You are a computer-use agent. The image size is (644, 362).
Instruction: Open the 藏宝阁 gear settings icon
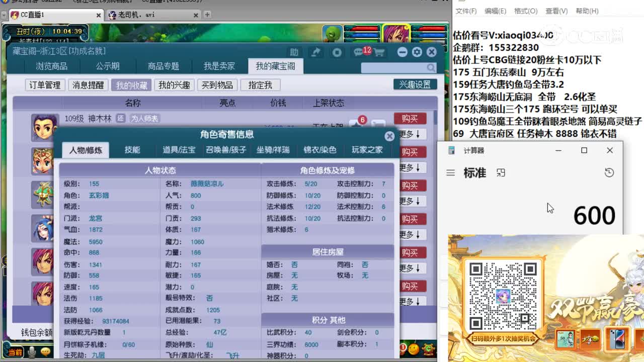point(417,52)
